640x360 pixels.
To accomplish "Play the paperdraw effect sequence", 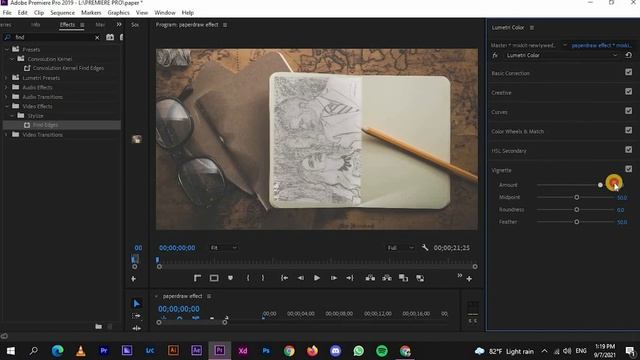I will (x=317, y=278).
